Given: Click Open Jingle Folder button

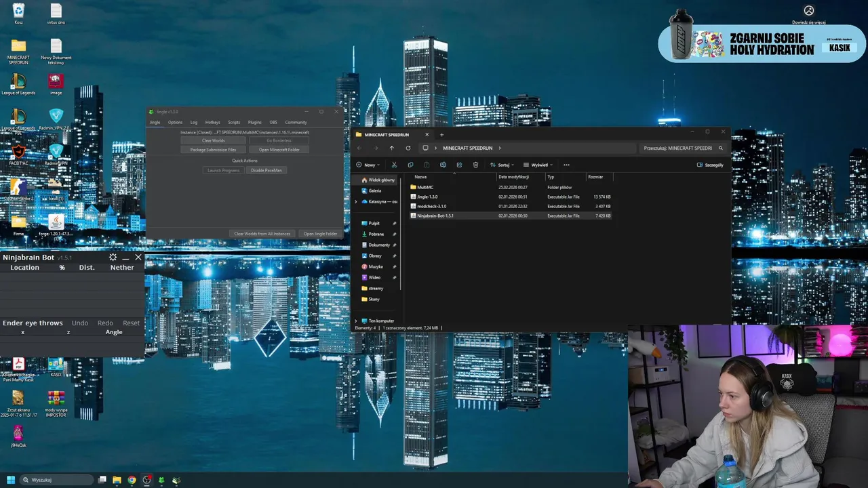Looking at the screenshot, I should 320,234.
